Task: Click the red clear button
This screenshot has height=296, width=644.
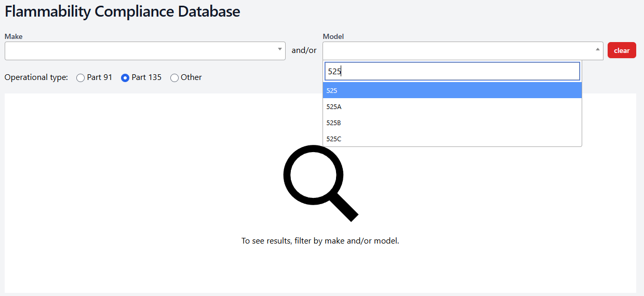Action: pyautogui.click(x=622, y=50)
